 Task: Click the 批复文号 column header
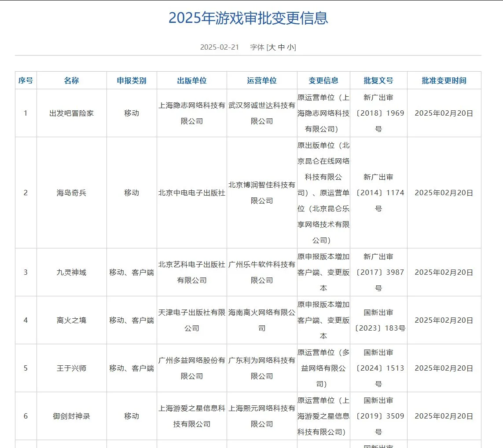(378, 80)
